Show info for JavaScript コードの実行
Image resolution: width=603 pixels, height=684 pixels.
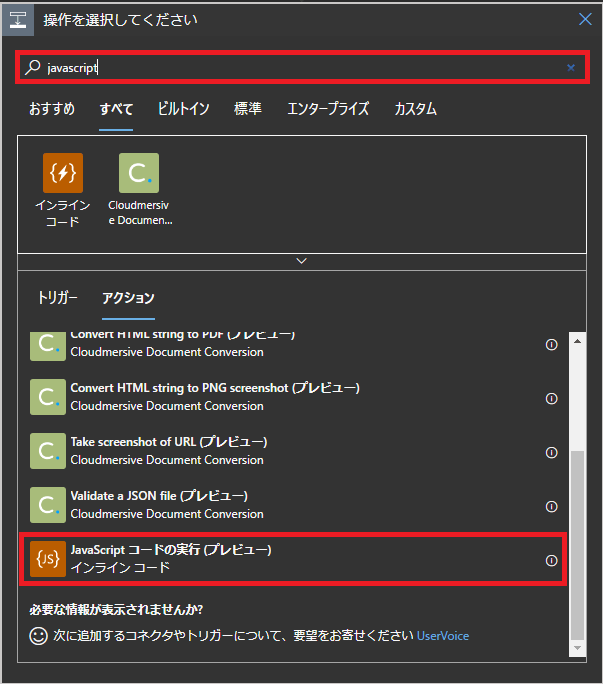(x=552, y=561)
